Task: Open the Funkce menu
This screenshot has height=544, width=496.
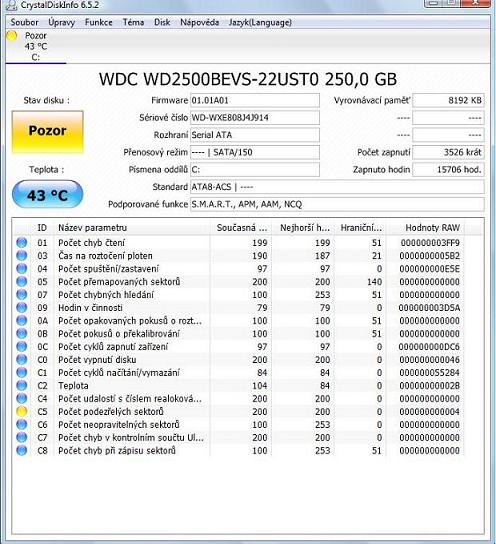Action: [99, 23]
